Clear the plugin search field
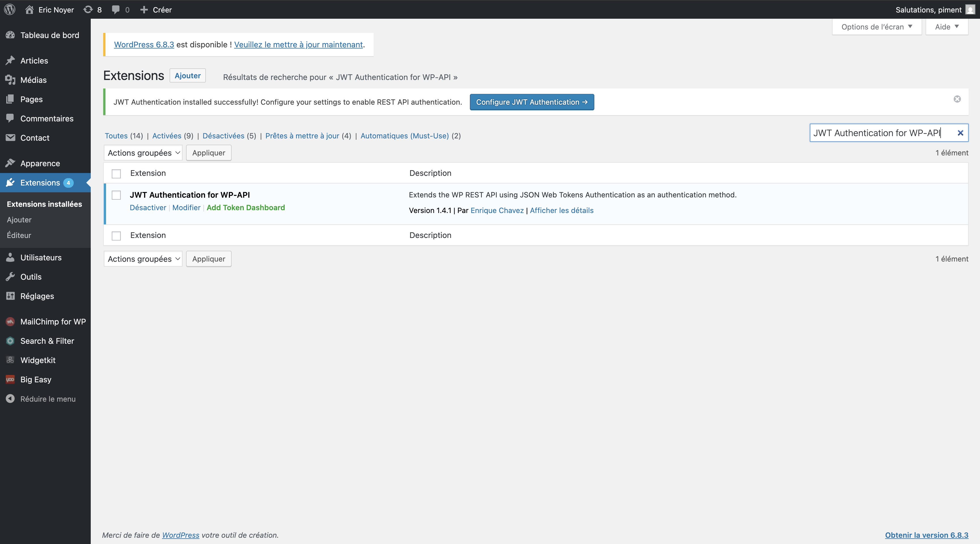The width and height of the screenshot is (980, 544). 960,133
